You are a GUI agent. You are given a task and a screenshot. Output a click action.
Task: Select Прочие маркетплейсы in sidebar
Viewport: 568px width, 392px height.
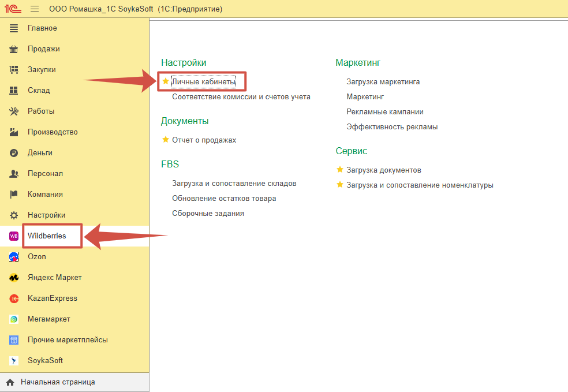(x=68, y=340)
